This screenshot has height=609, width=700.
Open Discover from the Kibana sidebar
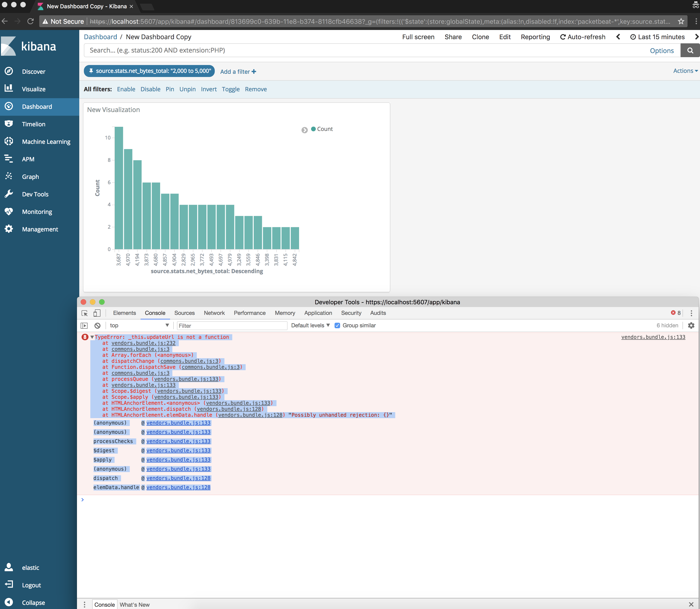tap(34, 71)
